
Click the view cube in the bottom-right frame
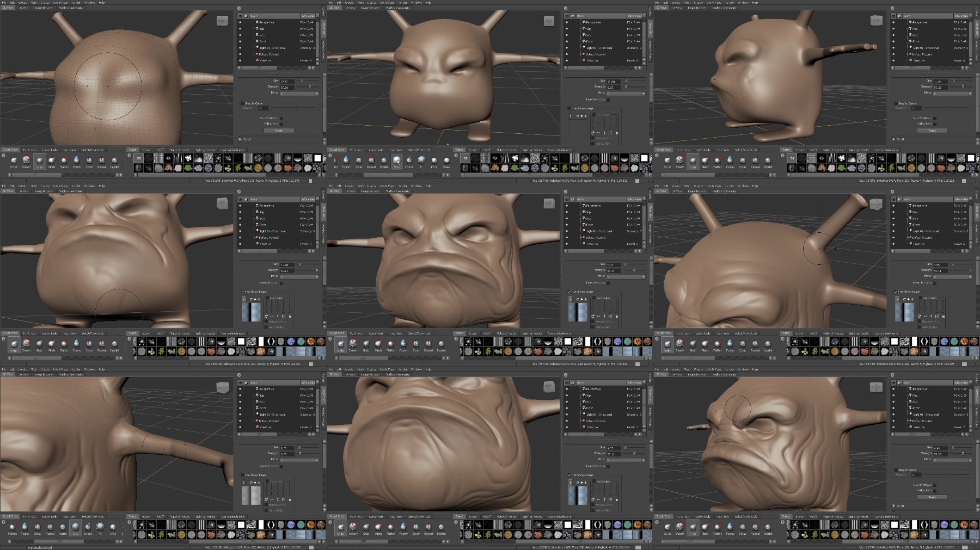875,387
